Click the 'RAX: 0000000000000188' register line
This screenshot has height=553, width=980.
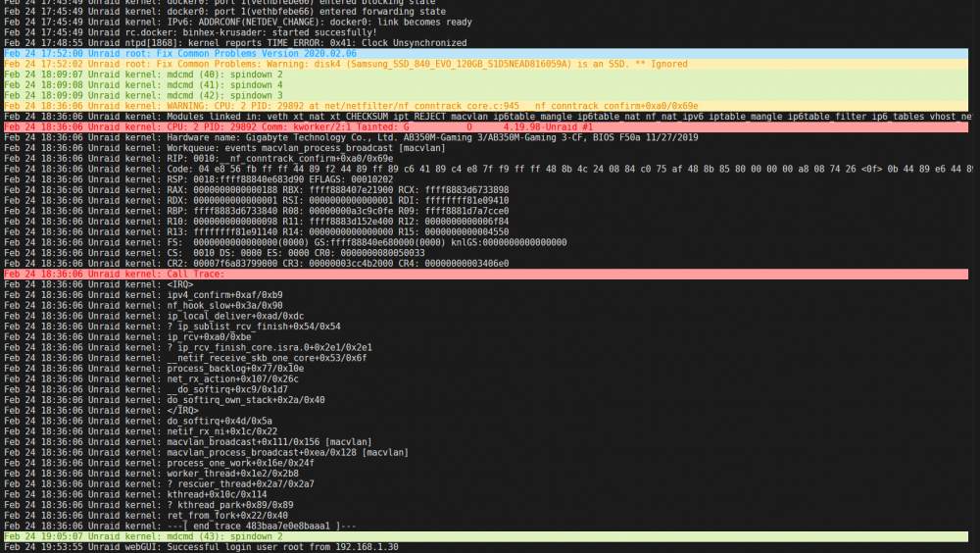(256, 190)
